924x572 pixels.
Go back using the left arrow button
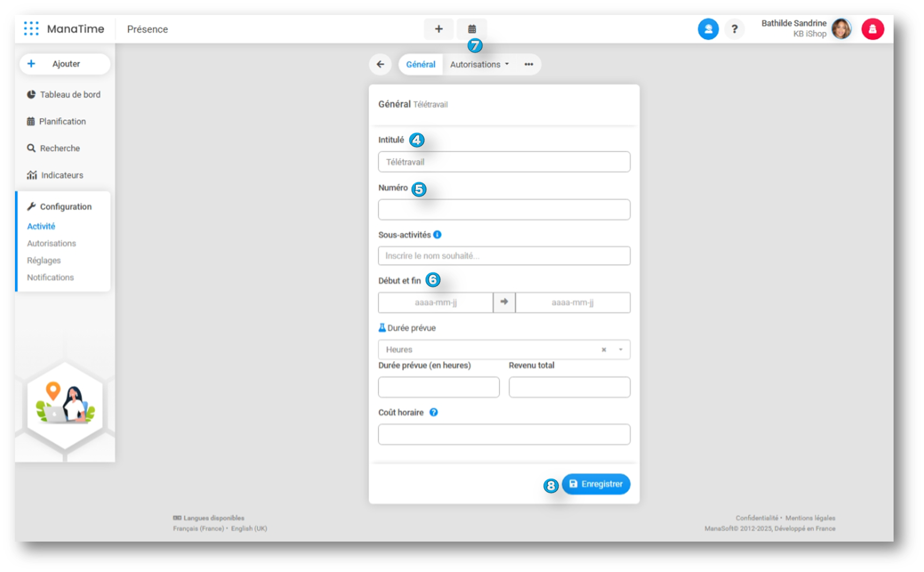[x=380, y=65]
